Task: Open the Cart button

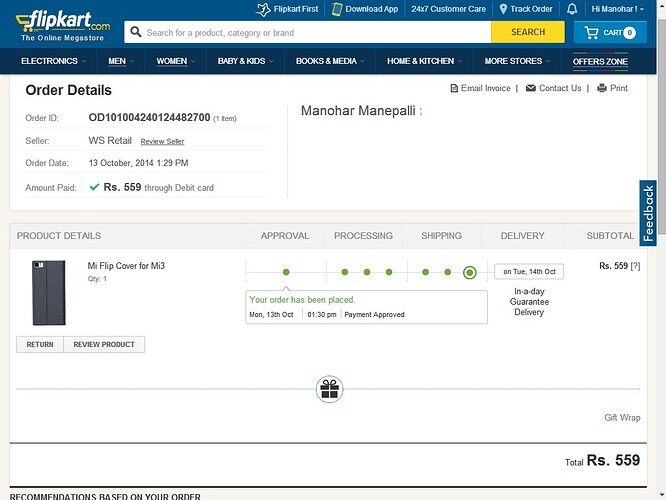Action: tap(610, 32)
